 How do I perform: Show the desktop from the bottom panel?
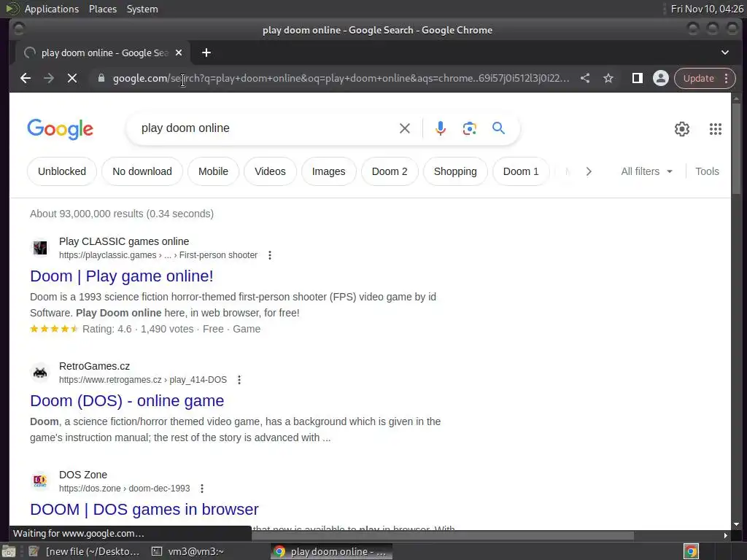(9, 551)
